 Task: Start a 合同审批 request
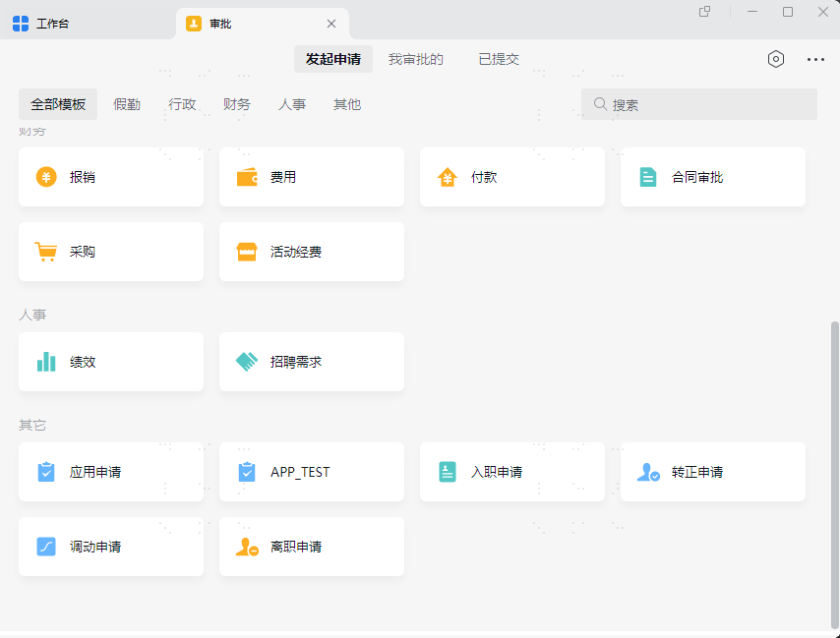(x=713, y=177)
